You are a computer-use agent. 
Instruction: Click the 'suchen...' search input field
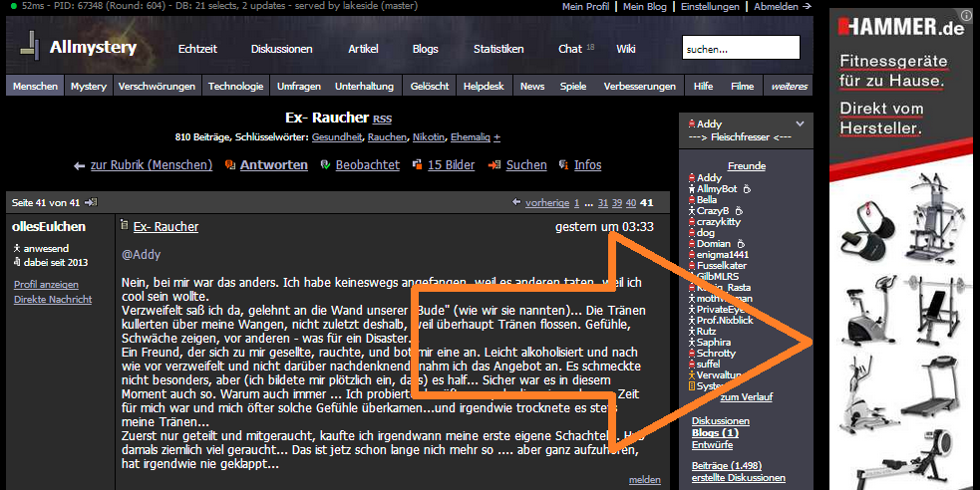[740, 48]
